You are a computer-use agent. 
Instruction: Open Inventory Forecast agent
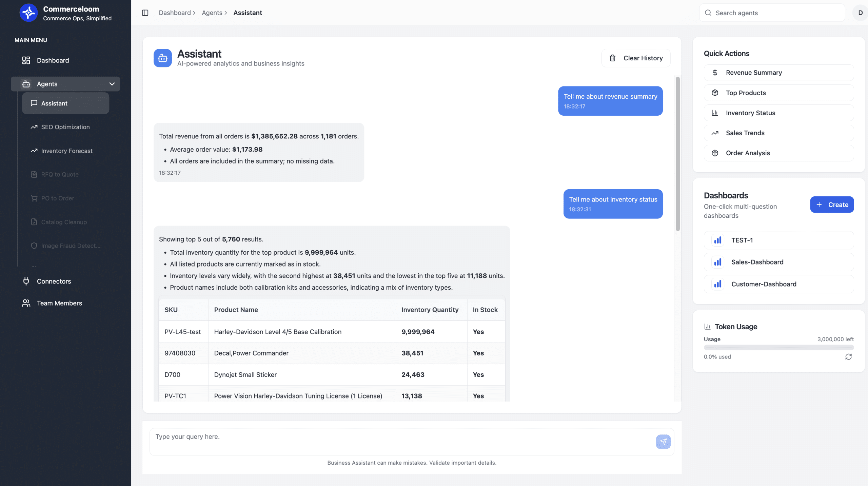[66, 151]
